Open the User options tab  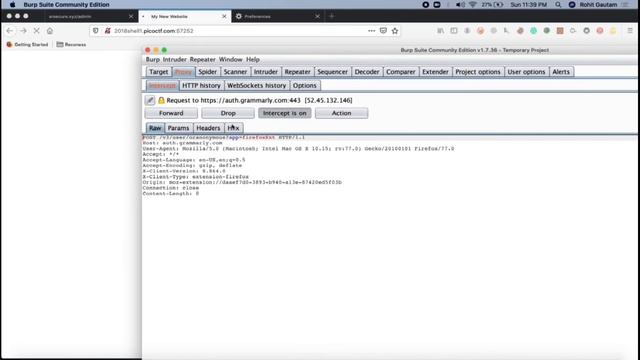coord(527,72)
